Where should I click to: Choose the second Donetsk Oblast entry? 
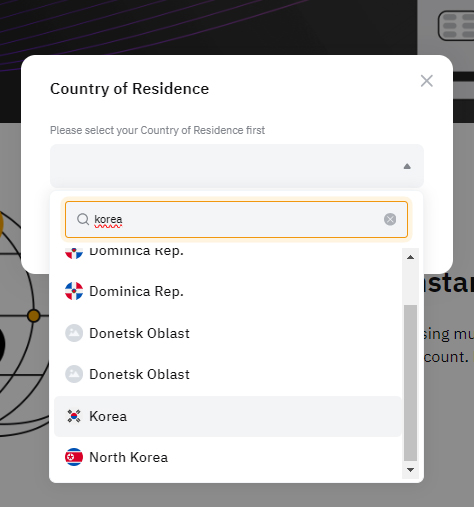pyautogui.click(x=228, y=374)
